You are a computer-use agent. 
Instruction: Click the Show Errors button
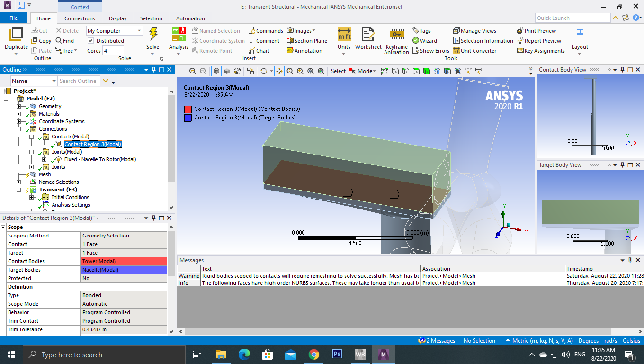point(430,51)
